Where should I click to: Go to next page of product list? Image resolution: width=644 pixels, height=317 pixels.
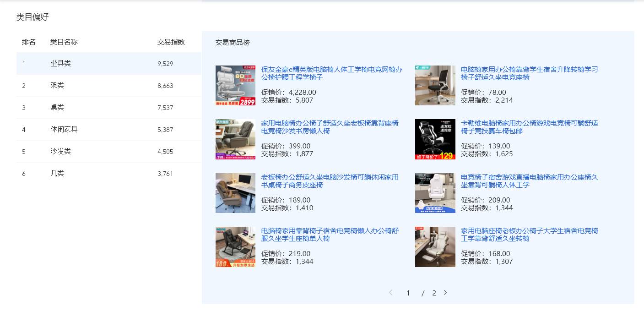[x=445, y=293]
